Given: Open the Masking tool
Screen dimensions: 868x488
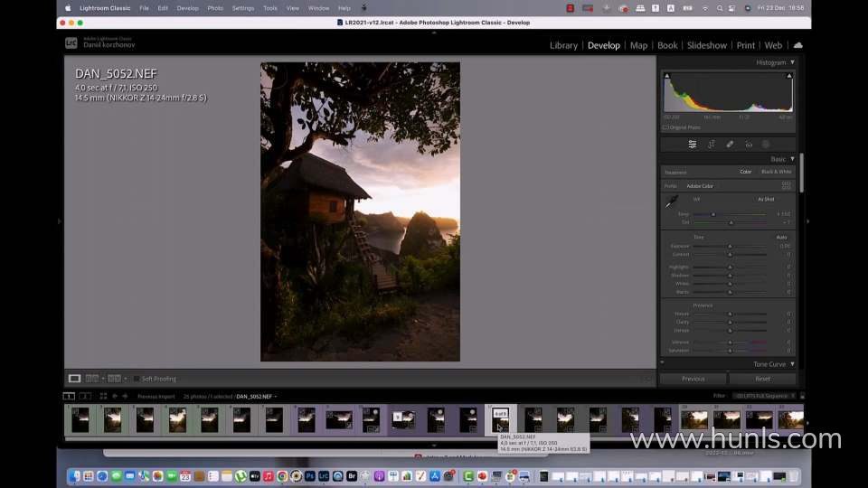Looking at the screenshot, I should tap(766, 145).
